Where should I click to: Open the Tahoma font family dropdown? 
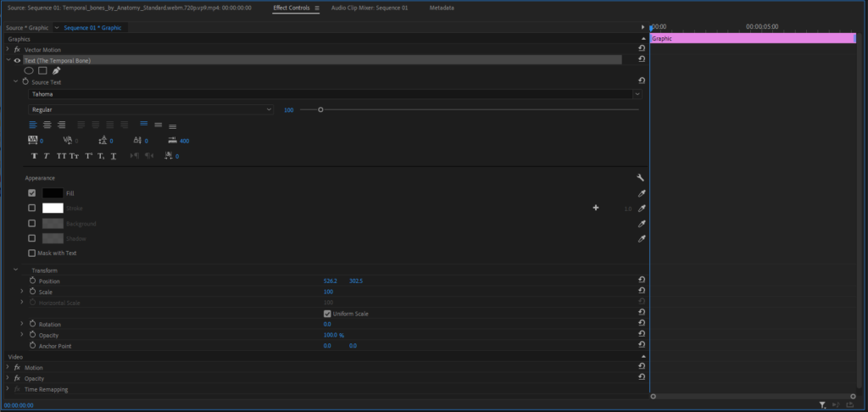pos(335,94)
